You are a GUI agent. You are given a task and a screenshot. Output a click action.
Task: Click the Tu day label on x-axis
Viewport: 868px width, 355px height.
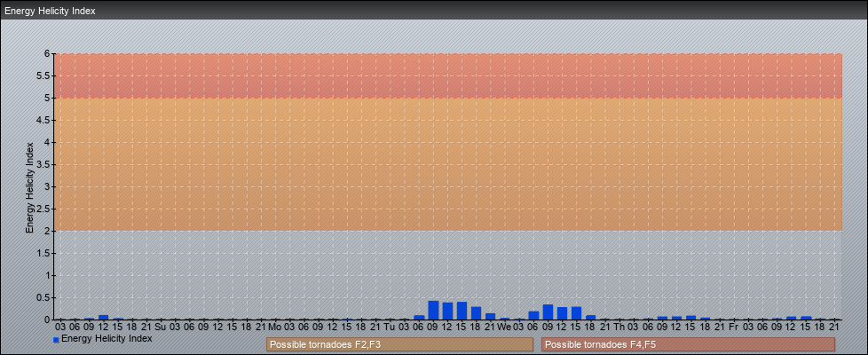pyautogui.click(x=391, y=327)
